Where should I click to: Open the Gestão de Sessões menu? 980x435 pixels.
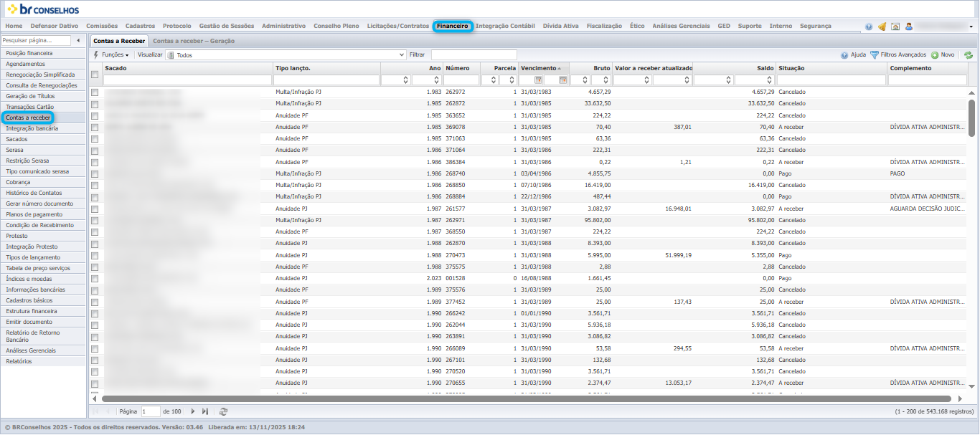(x=226, y=26)
